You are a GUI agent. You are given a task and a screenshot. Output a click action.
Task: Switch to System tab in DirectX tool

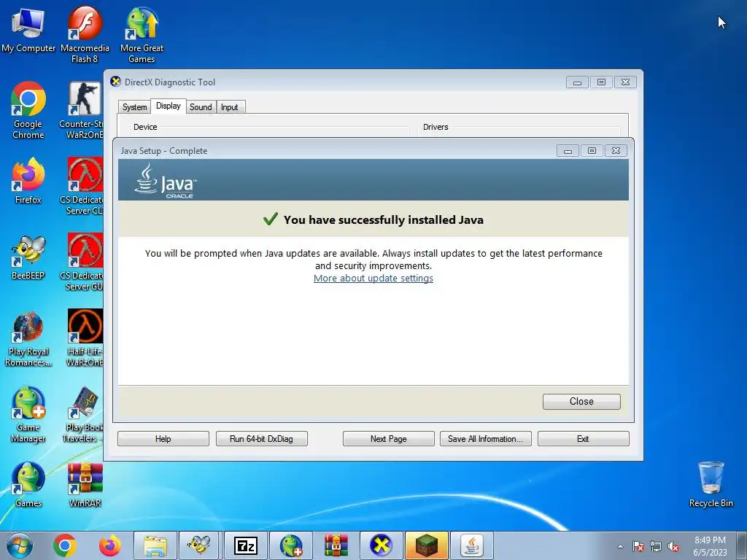click(x=134, y=107)
